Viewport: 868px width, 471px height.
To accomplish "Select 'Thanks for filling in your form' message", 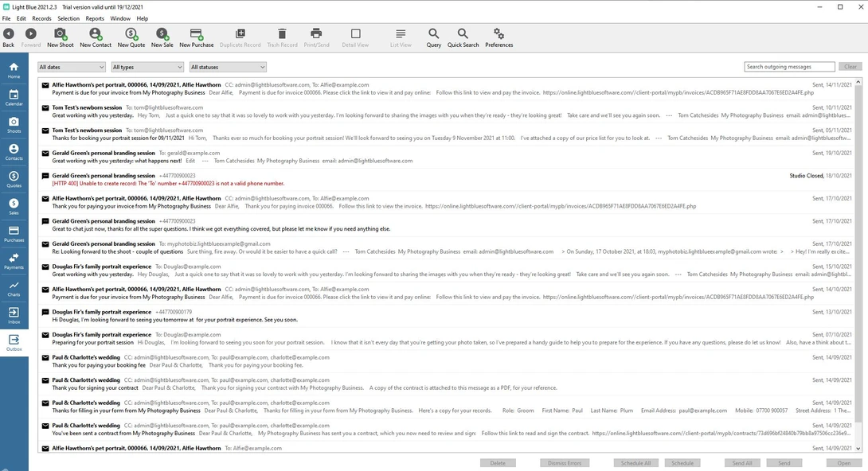I will coord(446,407).
